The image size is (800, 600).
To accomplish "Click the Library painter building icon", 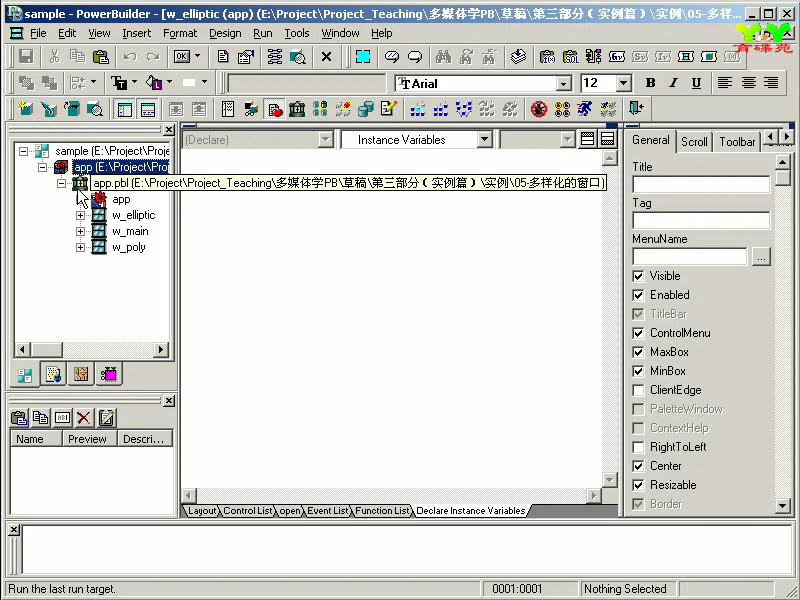I will tap(296, 109).
